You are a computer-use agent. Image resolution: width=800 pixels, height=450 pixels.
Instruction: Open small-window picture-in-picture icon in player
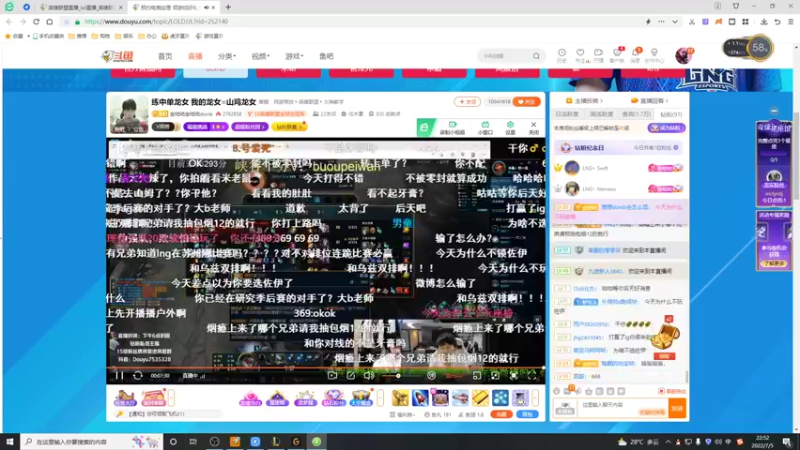(477, 376)
